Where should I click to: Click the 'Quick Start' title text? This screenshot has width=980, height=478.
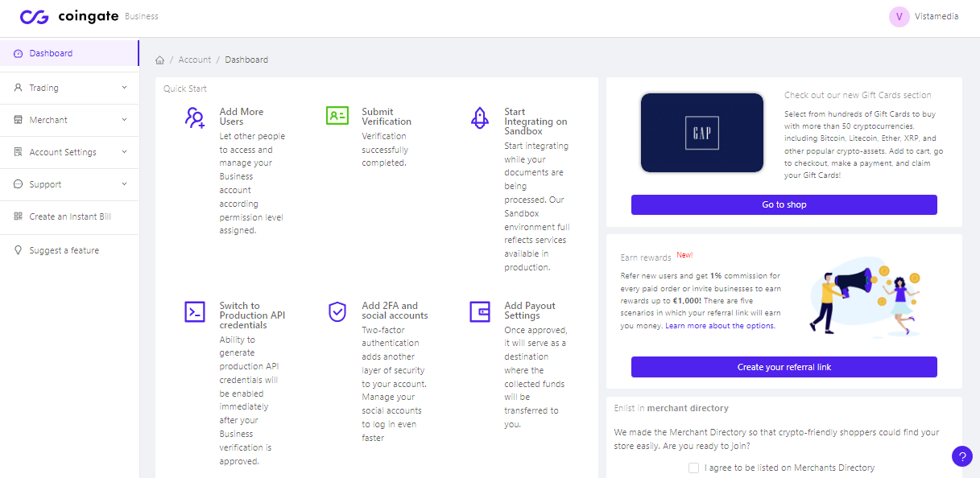click(x=185, y=89)
